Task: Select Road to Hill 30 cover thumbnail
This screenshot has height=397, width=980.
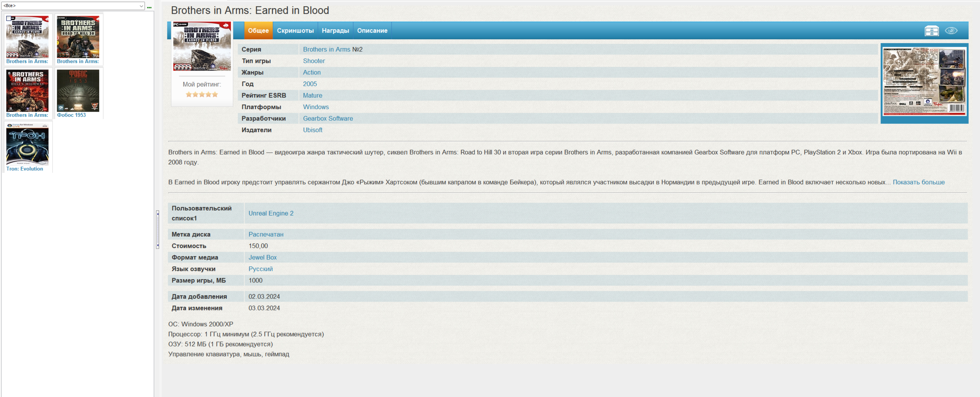Action: coord(78,37)
